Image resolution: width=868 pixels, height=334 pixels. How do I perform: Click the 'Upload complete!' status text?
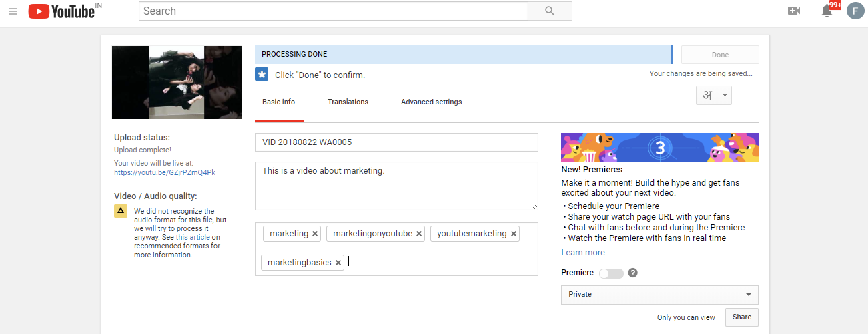[142, 150]
